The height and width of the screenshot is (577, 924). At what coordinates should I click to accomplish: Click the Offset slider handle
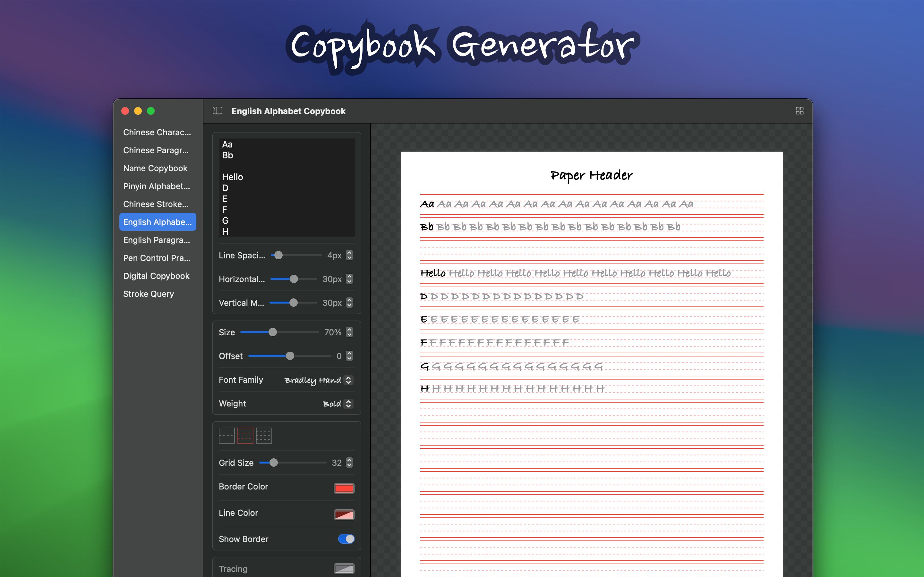[290, 356]
